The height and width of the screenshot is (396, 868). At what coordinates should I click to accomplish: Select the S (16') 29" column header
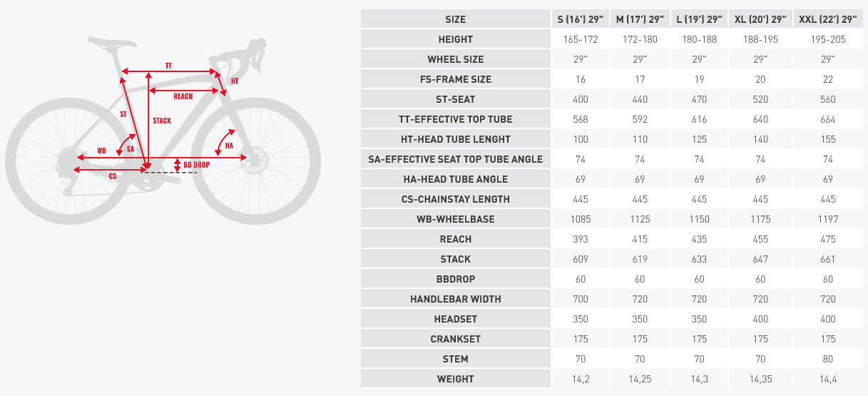[x=580, y=19]
